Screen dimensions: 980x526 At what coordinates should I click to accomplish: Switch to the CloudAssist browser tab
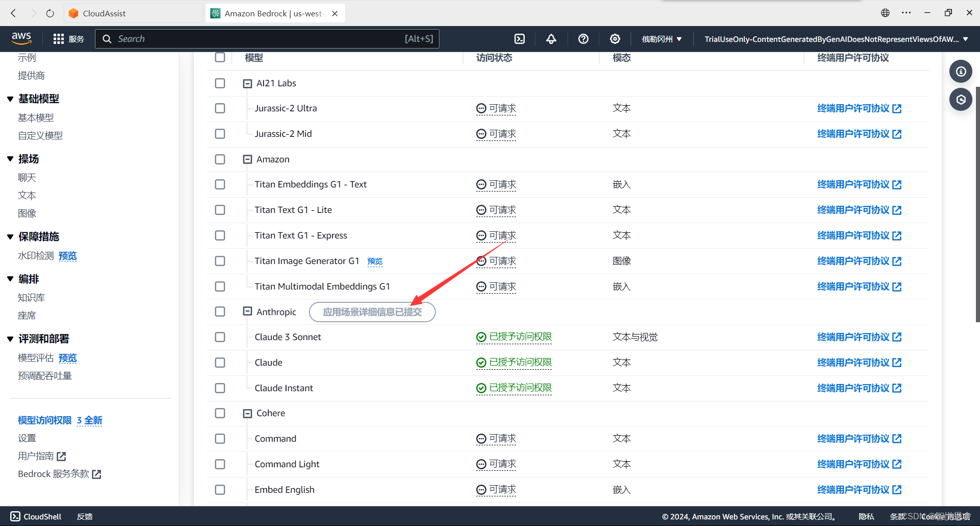click(133, 13)
